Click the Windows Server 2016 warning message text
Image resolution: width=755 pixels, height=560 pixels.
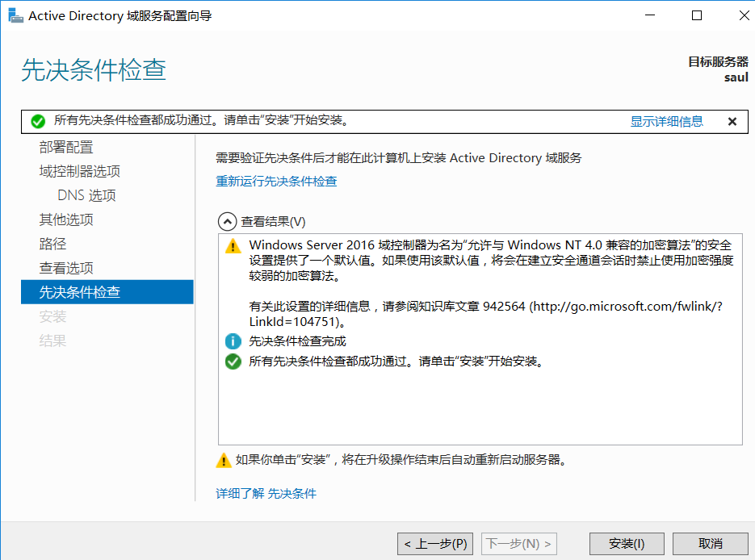click(491, 261)
